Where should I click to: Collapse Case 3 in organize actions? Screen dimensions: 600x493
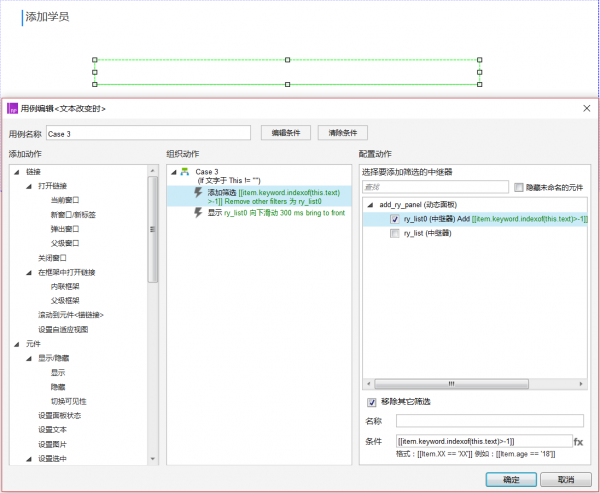coord(174,172)
